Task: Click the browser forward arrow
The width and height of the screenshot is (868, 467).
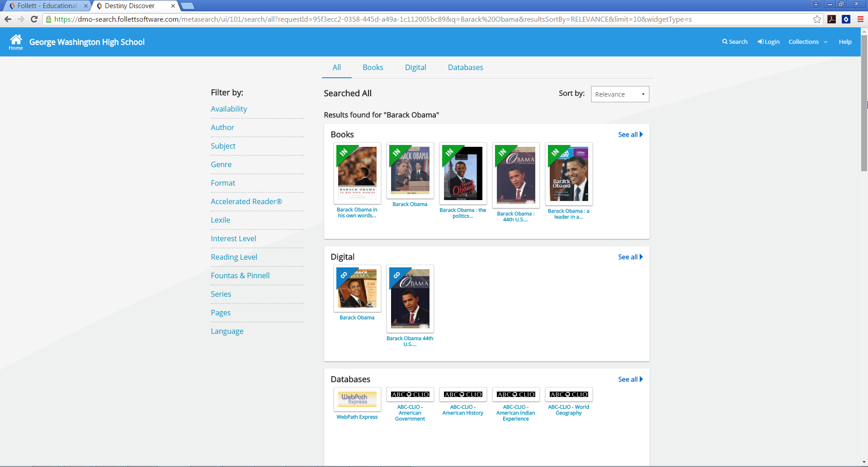Action: click(x=21, y=19)
